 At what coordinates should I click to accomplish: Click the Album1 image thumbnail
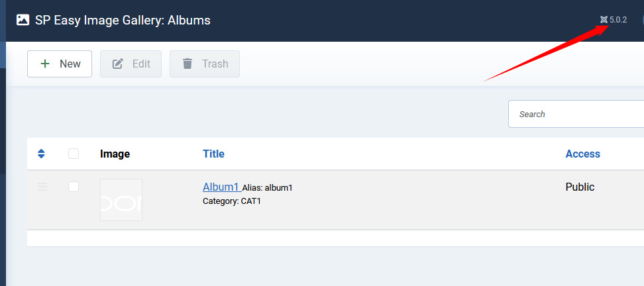[121, 200]
